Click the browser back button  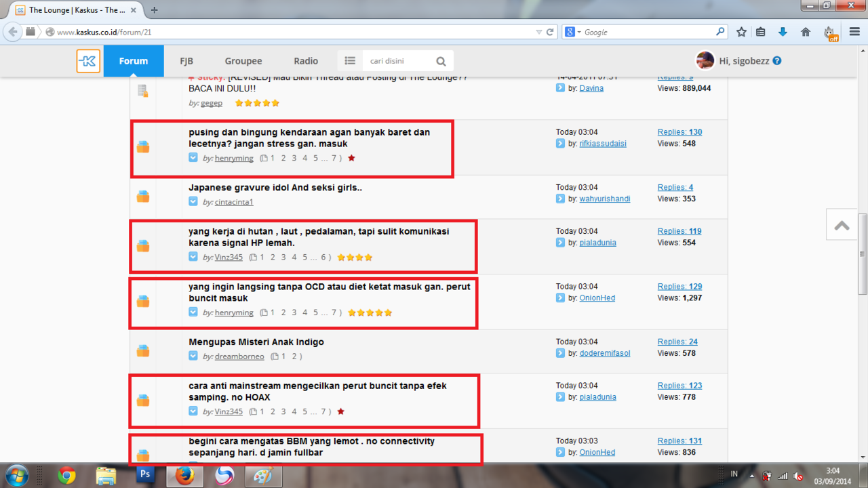point(12,32)
